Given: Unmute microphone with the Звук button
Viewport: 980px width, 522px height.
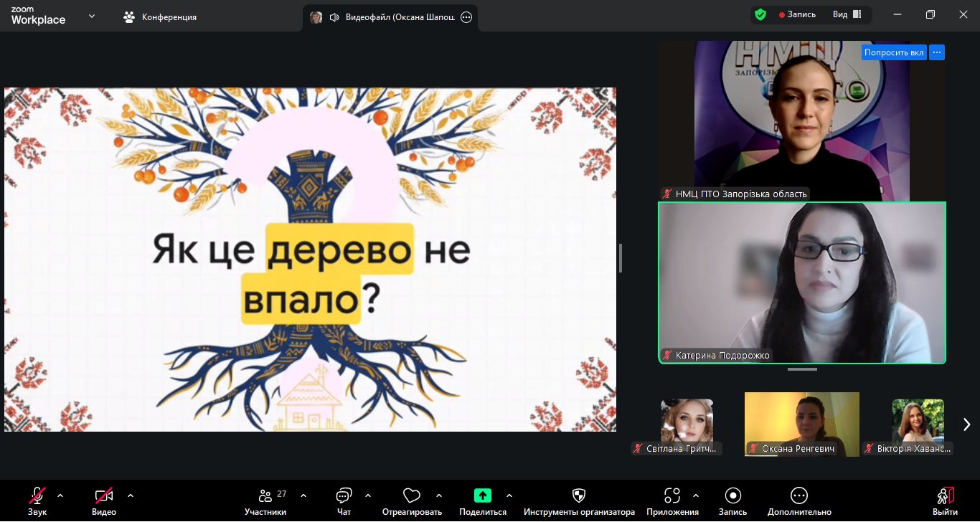Looking at the screenshot, I should click(x=37, y=495).
